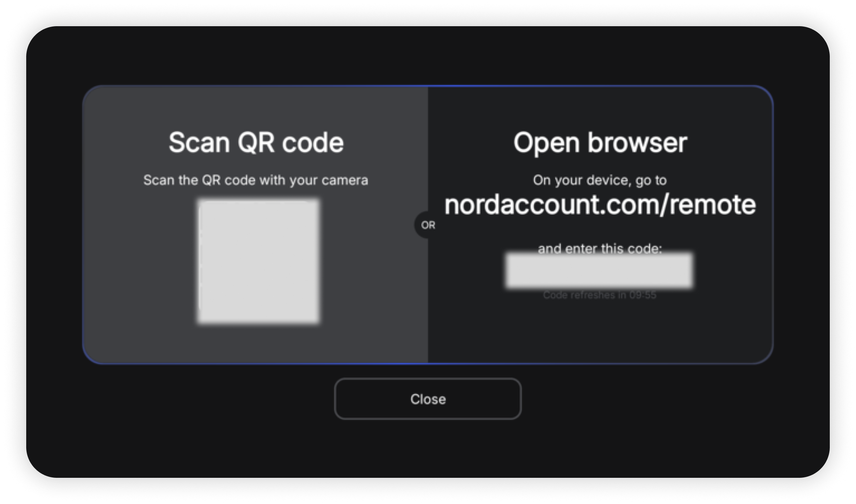Select the right Open browser panel
856x504 pixels.
(600, 225)
